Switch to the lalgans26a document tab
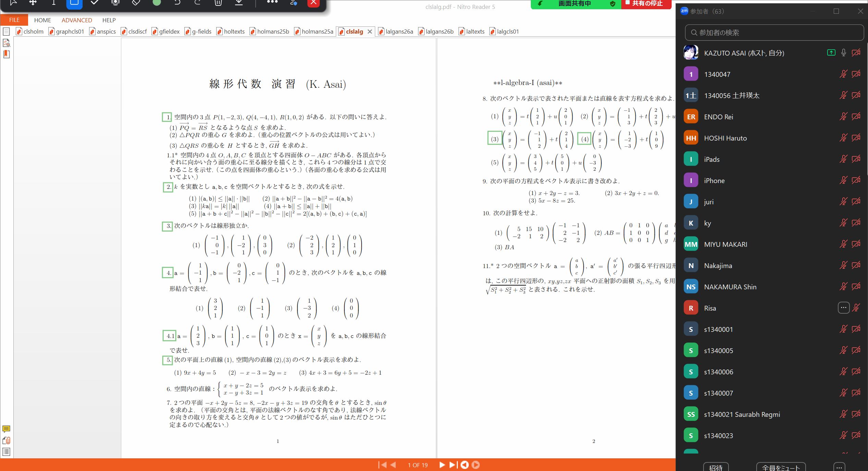The image size is (868, 471). pos(396,32)
